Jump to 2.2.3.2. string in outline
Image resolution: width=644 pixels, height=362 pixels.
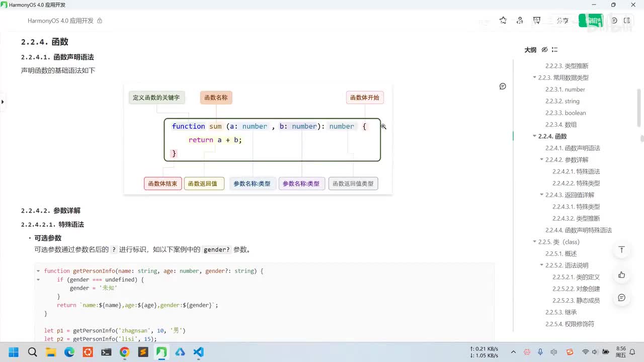click(562, 101)
